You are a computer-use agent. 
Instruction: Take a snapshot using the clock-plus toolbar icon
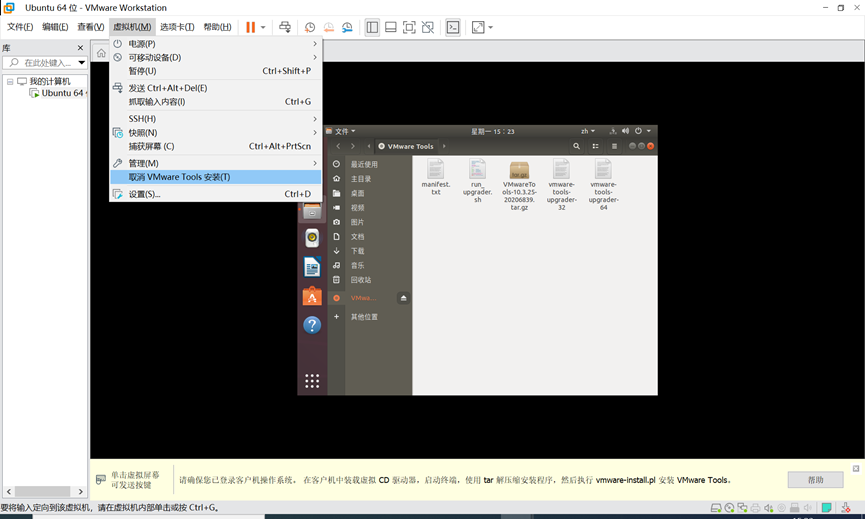pyautogui.click(x=310, y=27)
